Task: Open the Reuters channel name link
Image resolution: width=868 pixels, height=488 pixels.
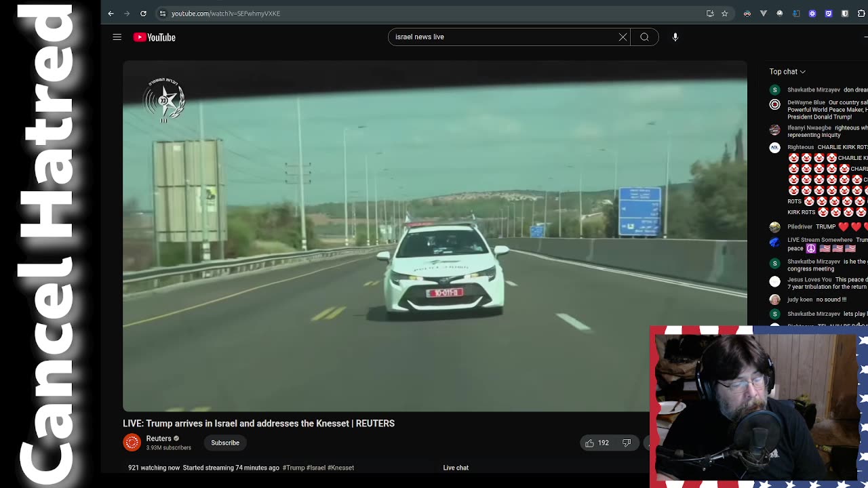Action: pos(159,439)
